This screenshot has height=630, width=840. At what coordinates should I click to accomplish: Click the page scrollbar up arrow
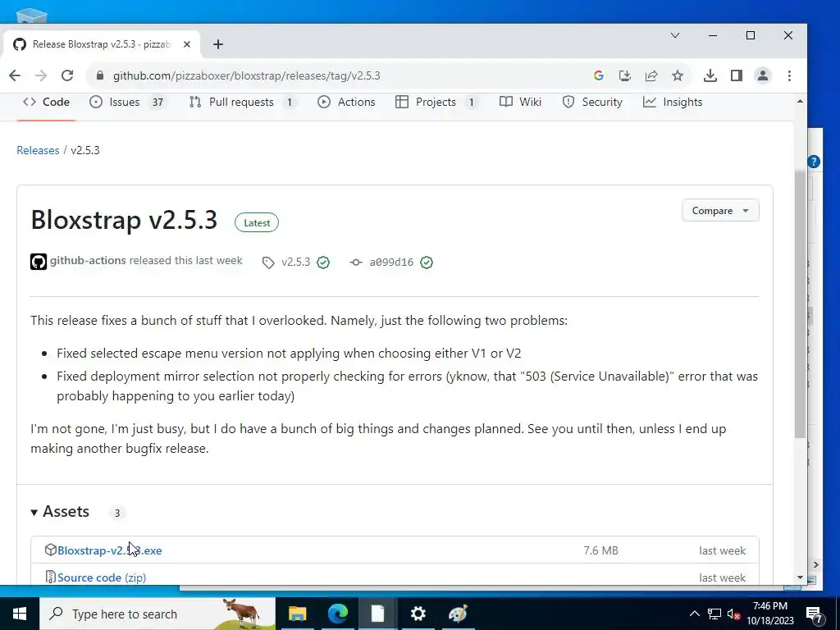[800, 101]
